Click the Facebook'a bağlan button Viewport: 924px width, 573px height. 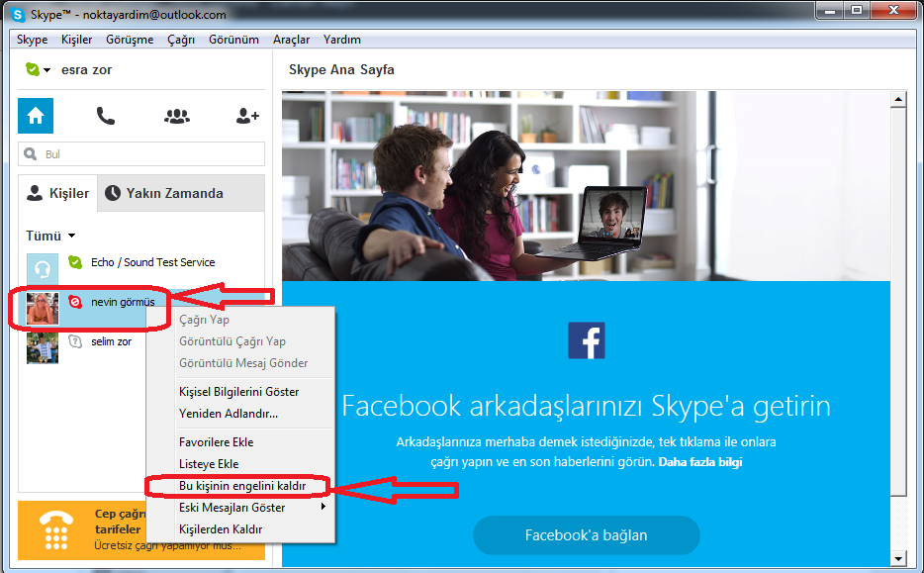(587, 535)
